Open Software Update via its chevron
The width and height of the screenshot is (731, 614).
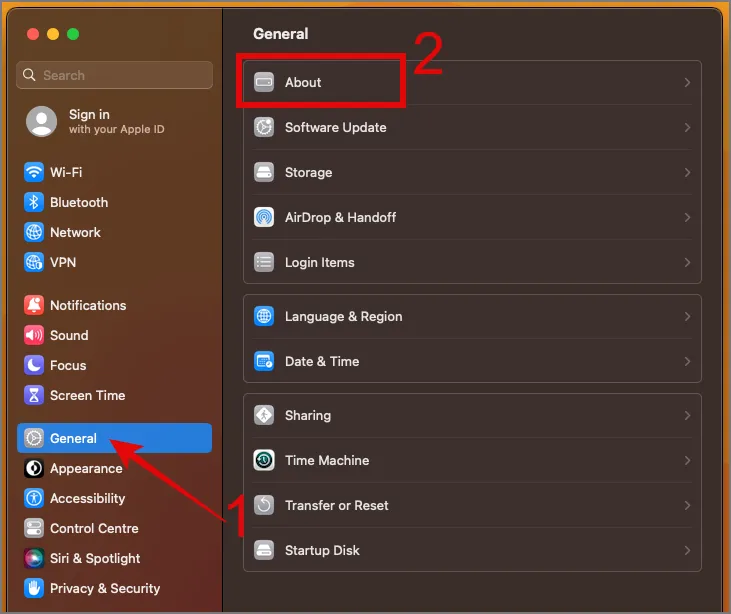click(687, 127)
